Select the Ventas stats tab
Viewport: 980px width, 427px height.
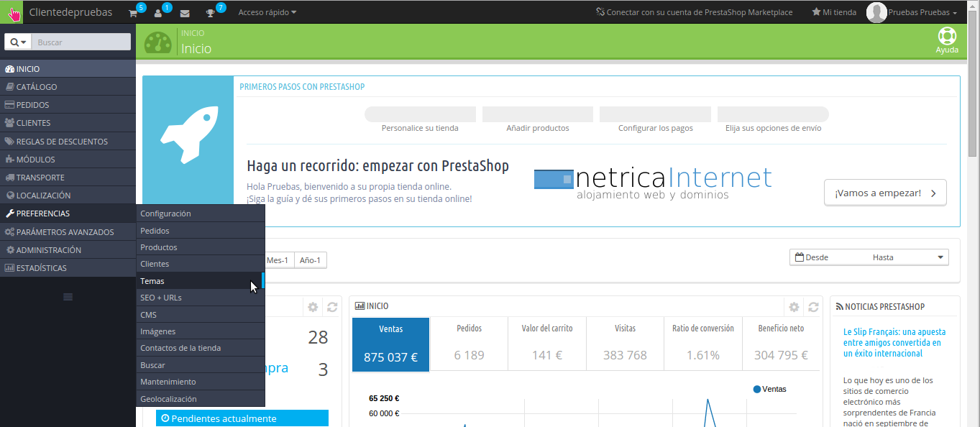391,344
